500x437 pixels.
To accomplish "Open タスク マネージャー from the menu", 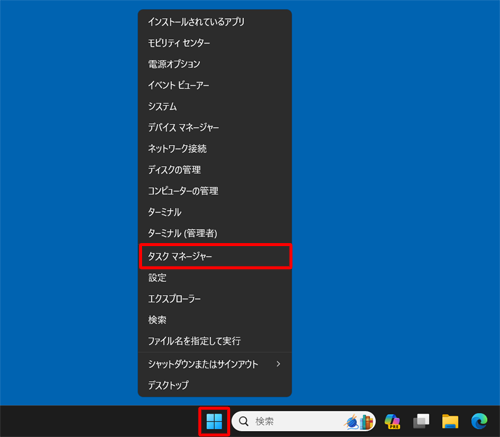I will coord(215,256).
